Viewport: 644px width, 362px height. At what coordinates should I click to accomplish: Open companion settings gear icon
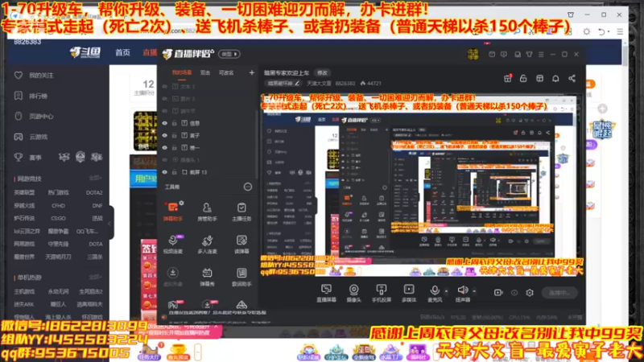click(x=530, y=293)
